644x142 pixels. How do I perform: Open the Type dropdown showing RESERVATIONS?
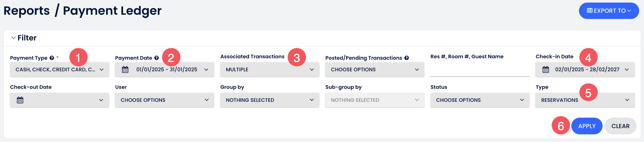pyautogui.click(x=585, y=100)
